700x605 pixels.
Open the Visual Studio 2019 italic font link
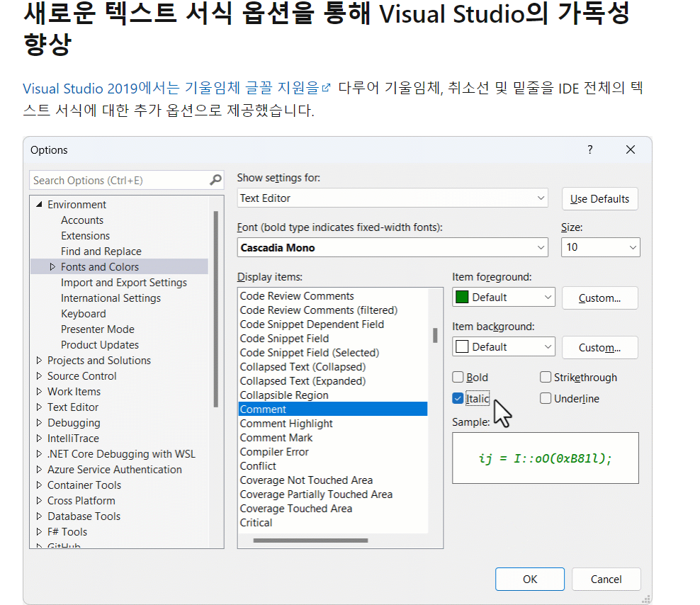(x=171, y=88)
